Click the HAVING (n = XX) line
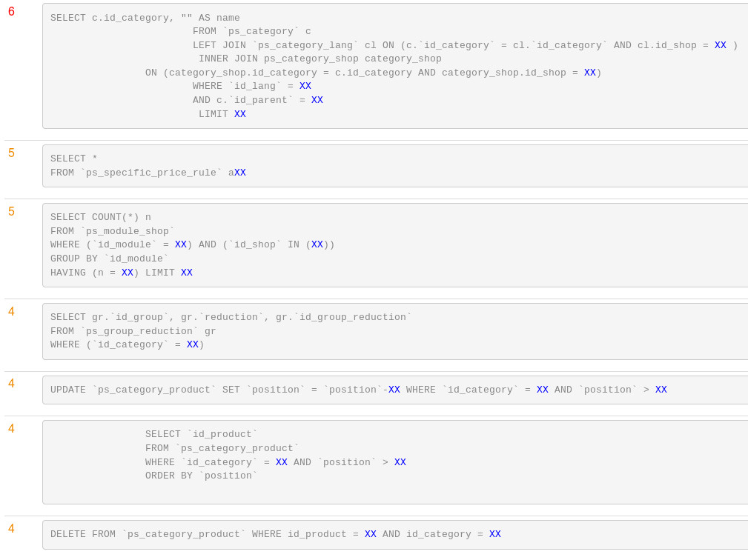This screenshot has width=748, height=560. coord(122,273)
